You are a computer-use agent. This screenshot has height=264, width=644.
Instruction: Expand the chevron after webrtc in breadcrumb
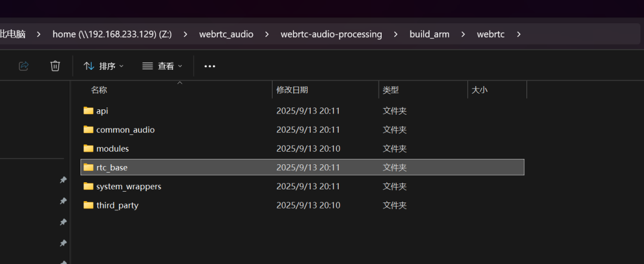[x=518, y=34]
